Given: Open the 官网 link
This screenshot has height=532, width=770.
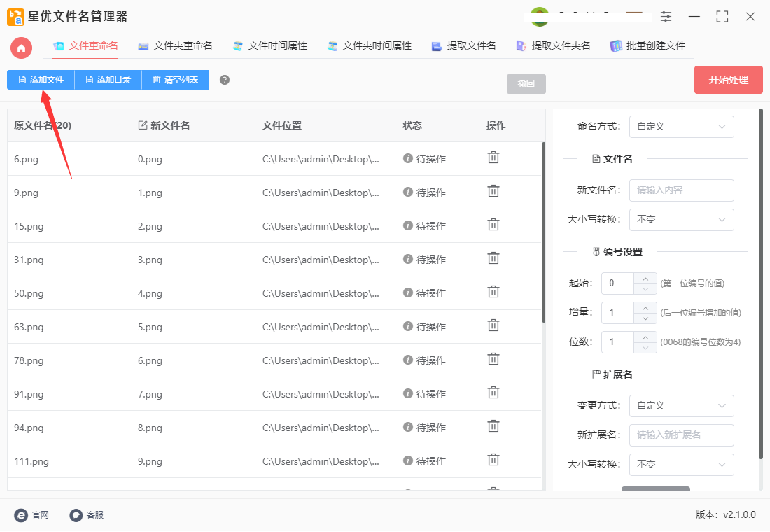Looking at the screenshot, I should pos(32,515).
